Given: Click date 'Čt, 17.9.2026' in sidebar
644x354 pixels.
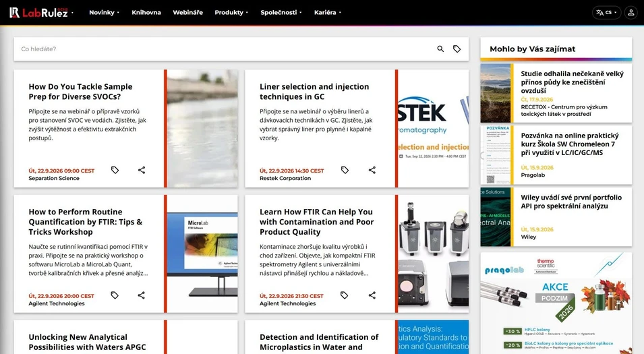Looking at the screenshot, I should 537,99.
